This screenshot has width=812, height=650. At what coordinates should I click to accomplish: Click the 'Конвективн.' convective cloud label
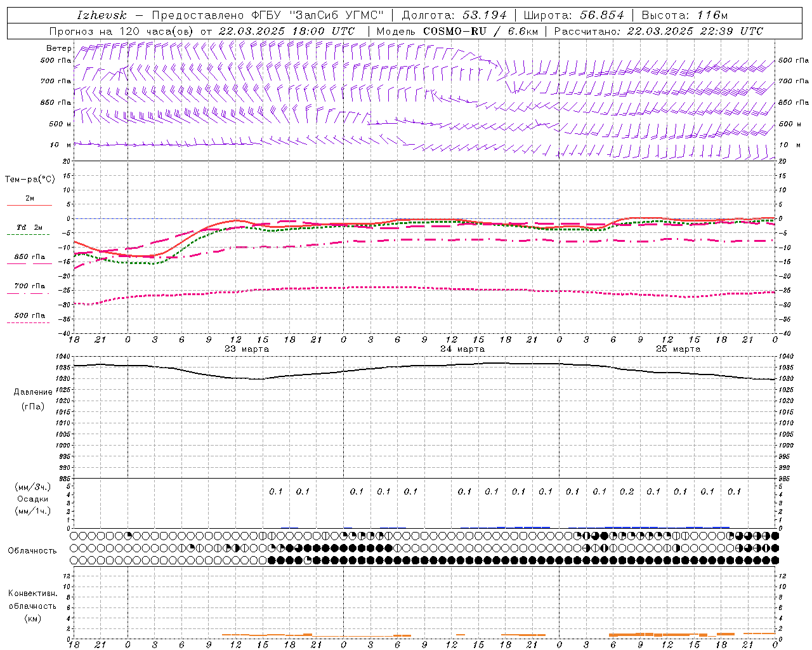coord(33,594)
